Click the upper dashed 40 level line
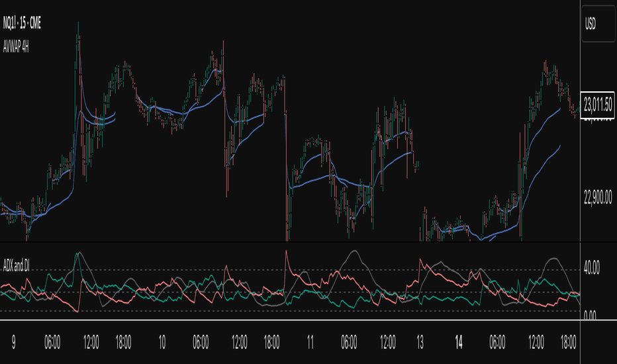The width and height of the screenshot is (617, 364). click(x=290, y=270)
